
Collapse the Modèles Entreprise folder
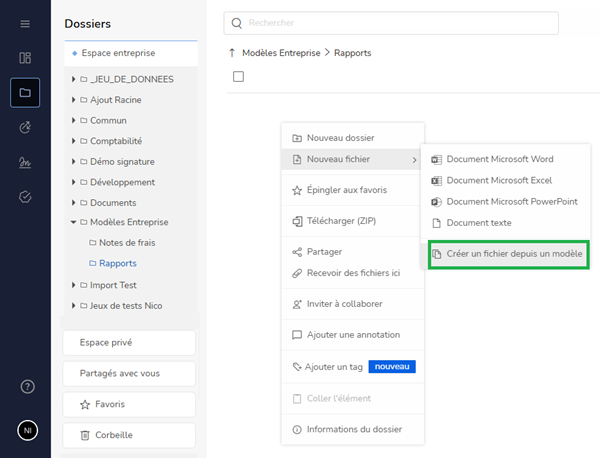(x=74, y=222)
